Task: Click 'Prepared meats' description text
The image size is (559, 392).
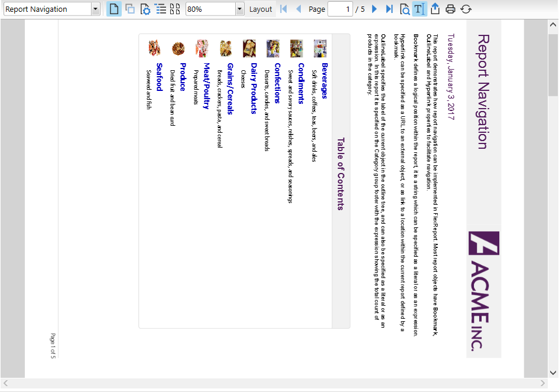Action: coord(196,87)
